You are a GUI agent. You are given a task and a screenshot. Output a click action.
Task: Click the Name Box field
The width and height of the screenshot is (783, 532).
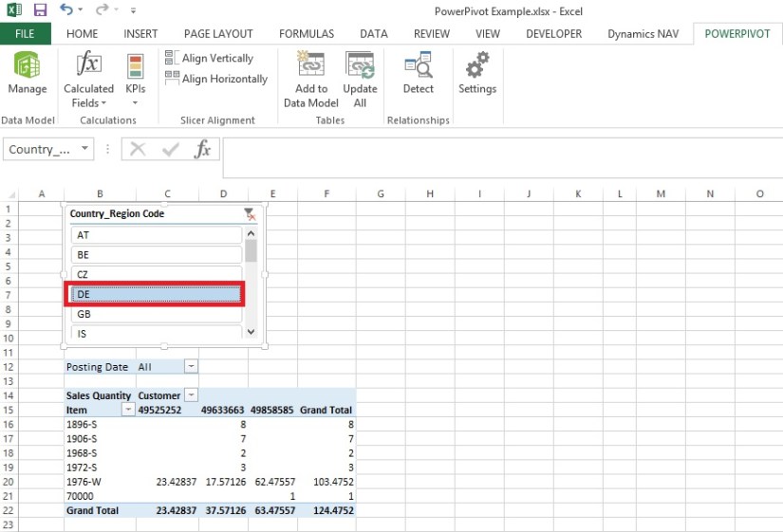41,149
